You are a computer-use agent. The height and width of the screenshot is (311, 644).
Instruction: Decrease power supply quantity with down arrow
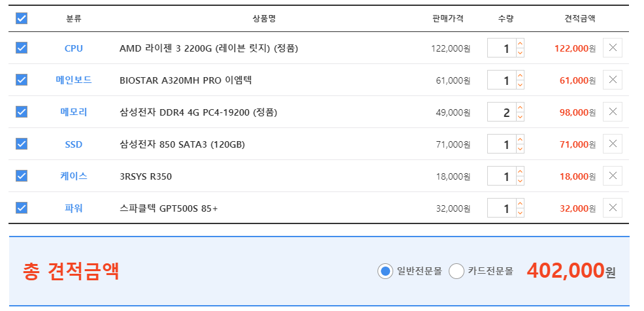pos(520,213)
